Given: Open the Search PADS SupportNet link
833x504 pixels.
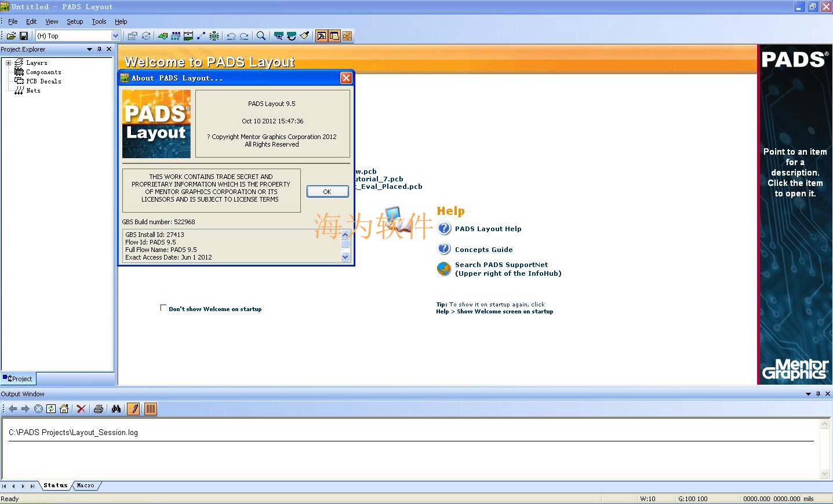Looking at the screenshot, I should pos(508,269).
